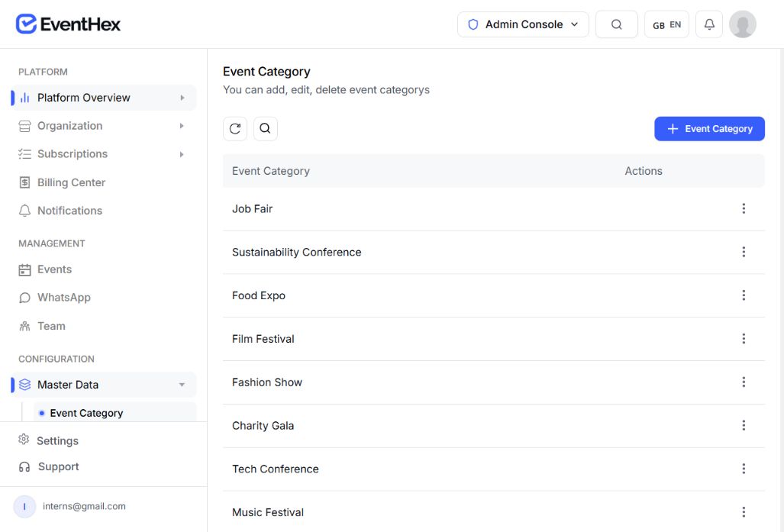
Task: Open actions menu for Sustainability Conference
Action: coord(744,252)
